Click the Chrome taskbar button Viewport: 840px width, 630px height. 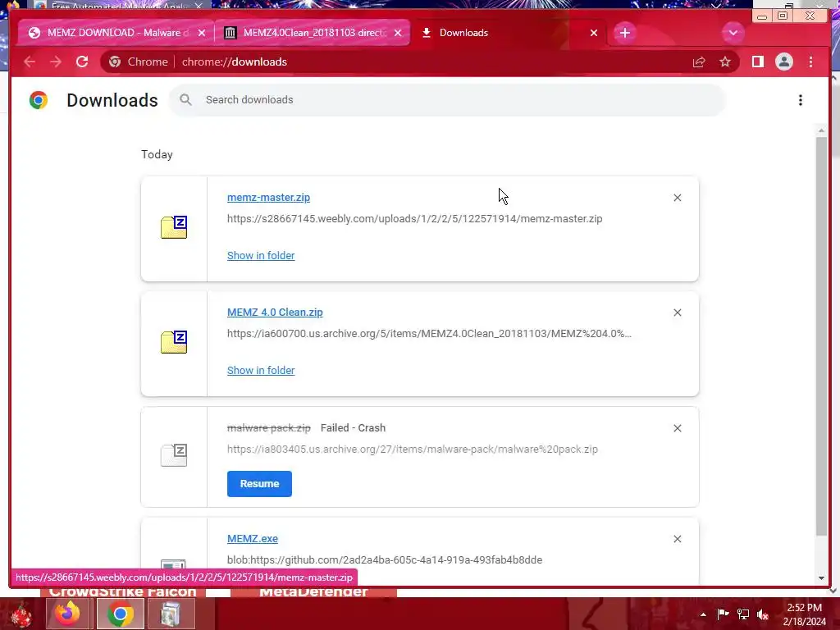click(x=120, y=614)
